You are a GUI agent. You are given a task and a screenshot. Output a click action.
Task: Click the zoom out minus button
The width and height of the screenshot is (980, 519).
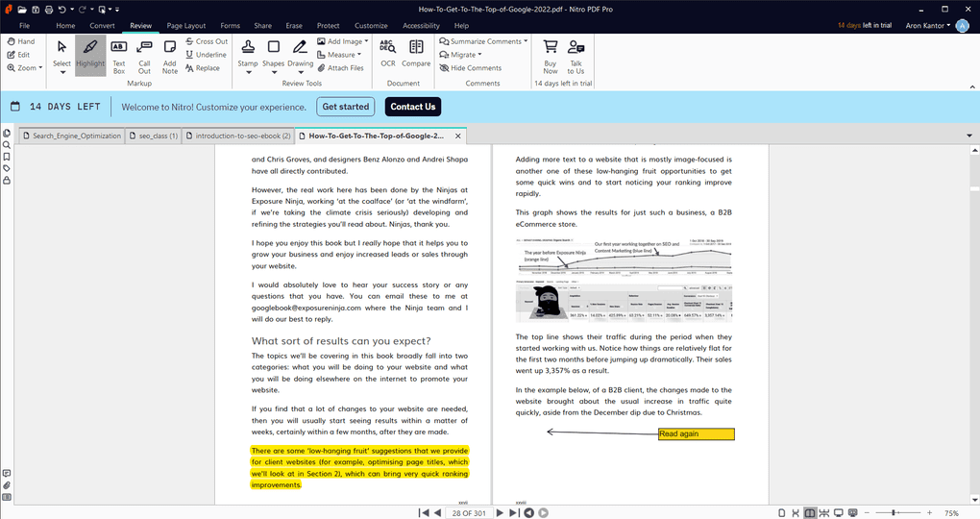click(867, 512)
